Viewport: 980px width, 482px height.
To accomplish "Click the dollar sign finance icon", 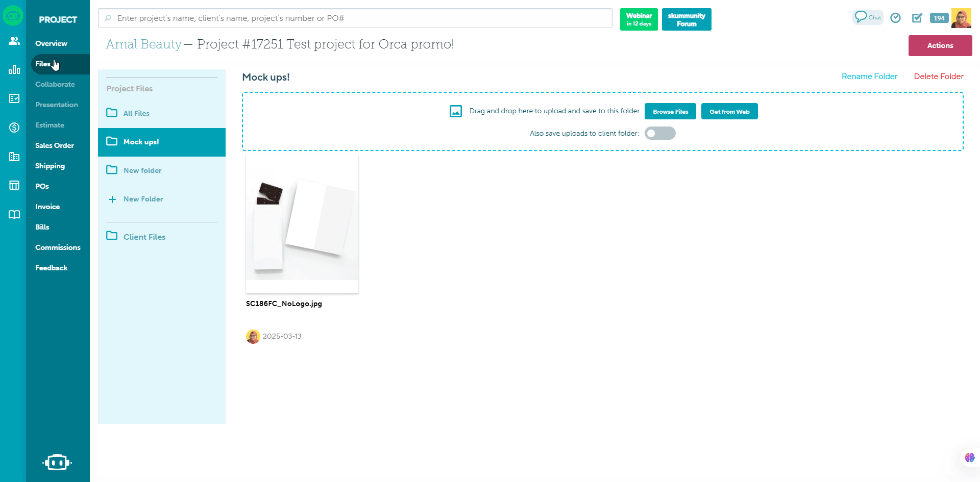I will tap(14, 128).
